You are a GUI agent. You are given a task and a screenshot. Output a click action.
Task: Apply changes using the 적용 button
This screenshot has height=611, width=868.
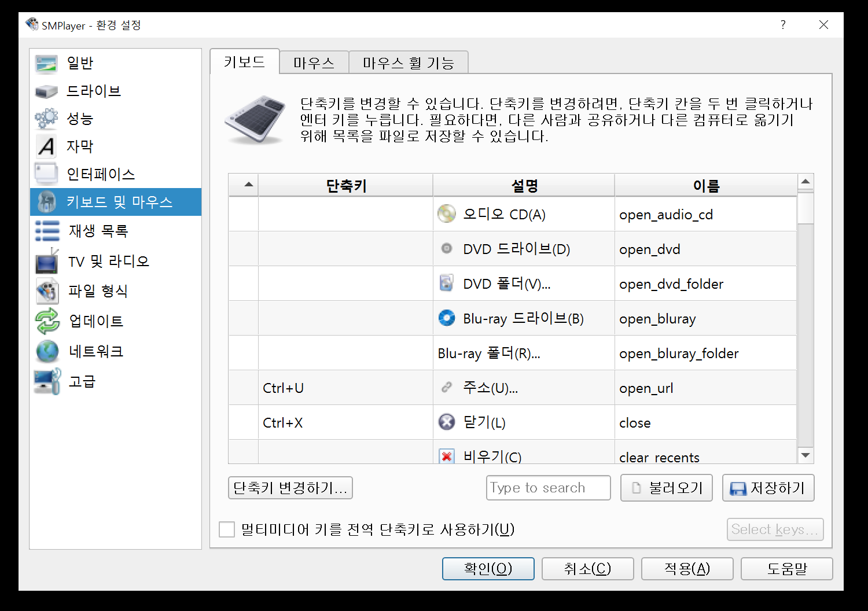tap(687, 568)
